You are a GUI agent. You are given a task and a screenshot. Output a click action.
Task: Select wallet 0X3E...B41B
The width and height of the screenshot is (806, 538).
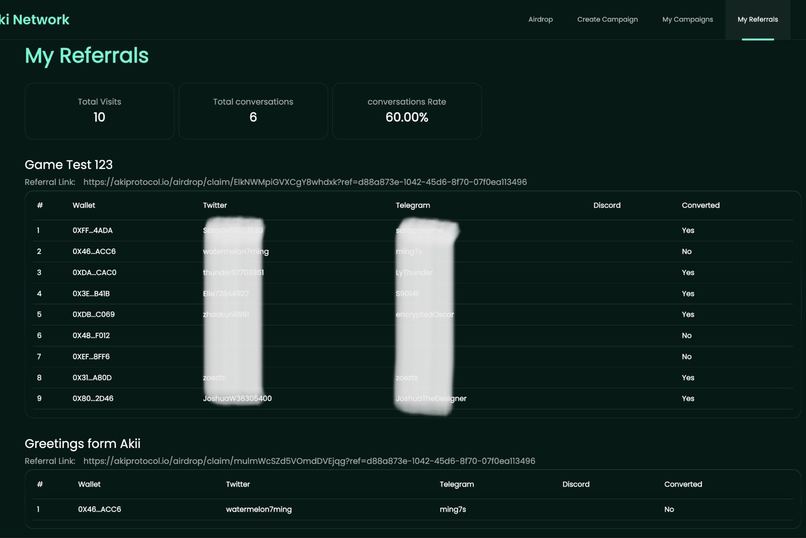(x=91, y=293)
